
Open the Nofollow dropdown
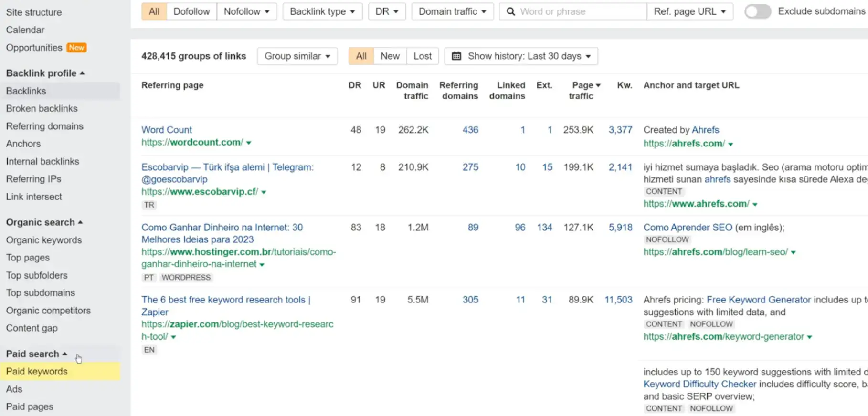(x=247, y=11)
